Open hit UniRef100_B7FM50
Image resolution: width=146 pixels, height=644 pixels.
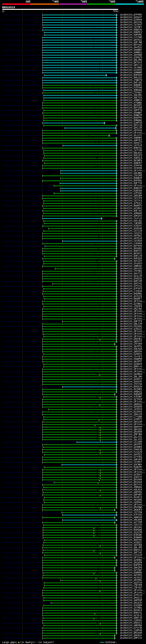[x=131, y=15]
